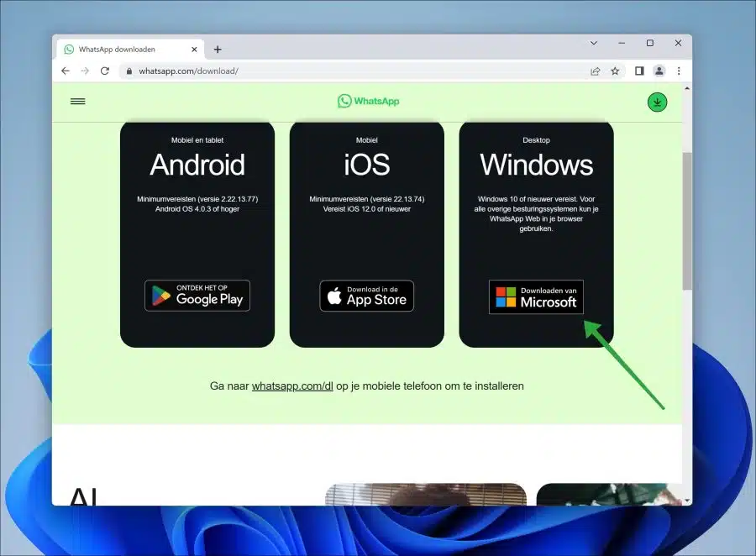Click the Windows heading
Image resolution: width=756 pixels, height=556 pixels.
pyautogui.click(x=536, y=165)
